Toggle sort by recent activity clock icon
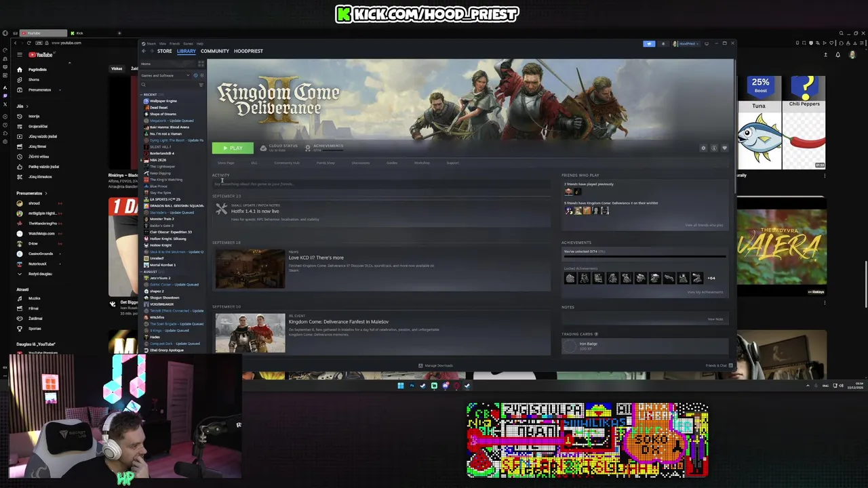The height and width of the screenshot is (488, 868). [195, 75]
